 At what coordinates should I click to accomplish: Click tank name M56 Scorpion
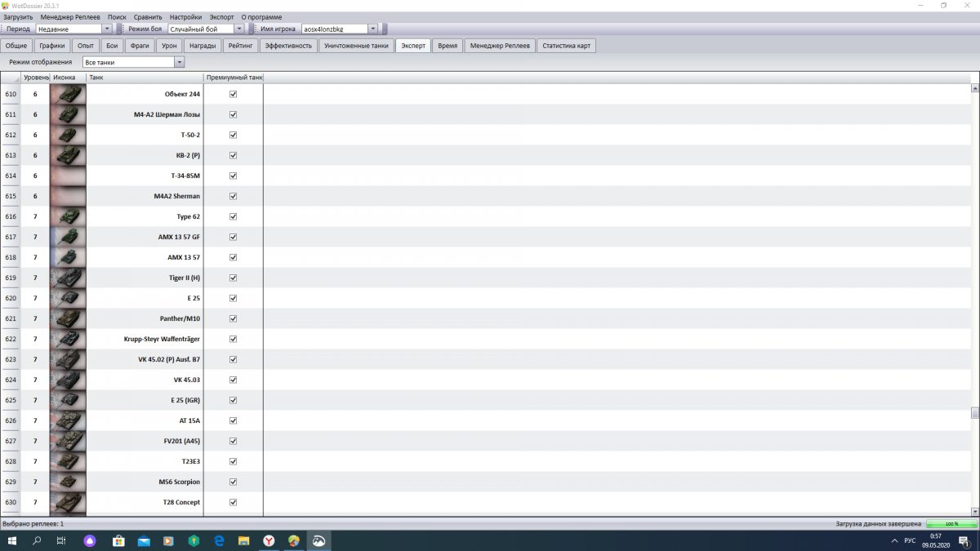(179, 482)
